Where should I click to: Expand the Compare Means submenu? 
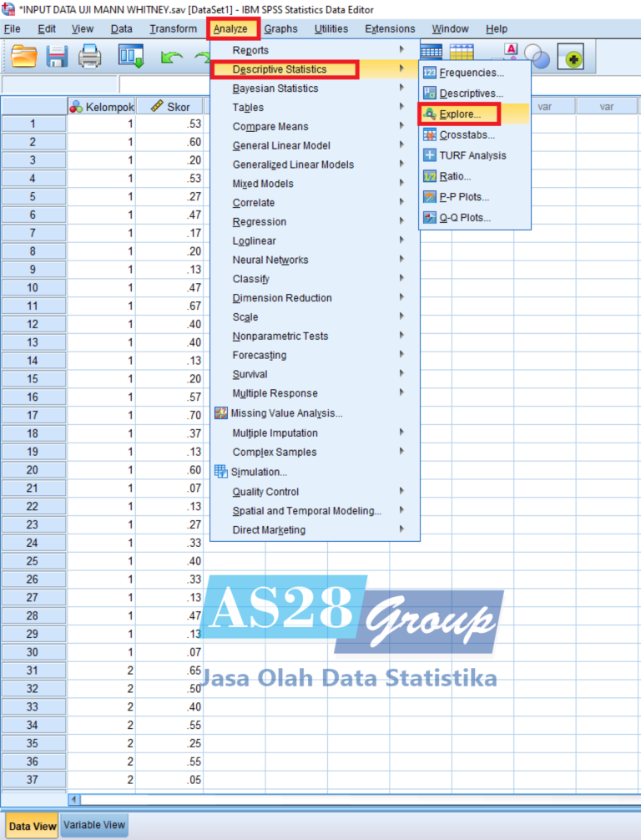(270, 126)
